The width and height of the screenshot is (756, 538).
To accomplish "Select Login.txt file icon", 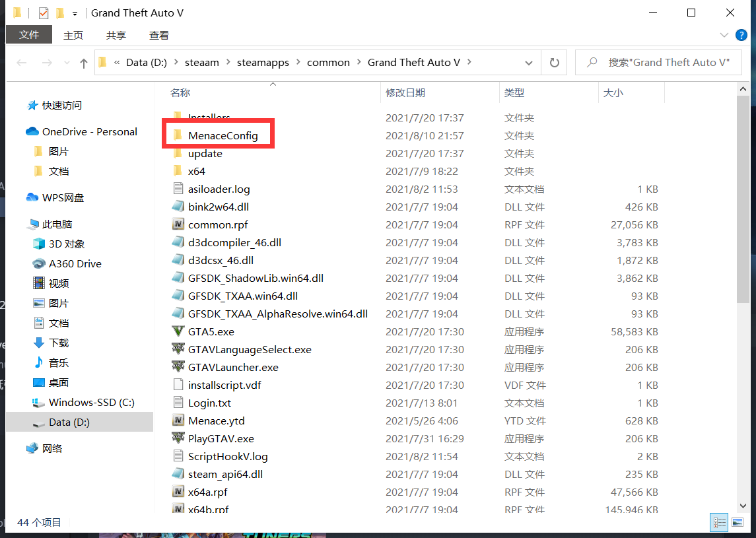I will tap(178, 403).
